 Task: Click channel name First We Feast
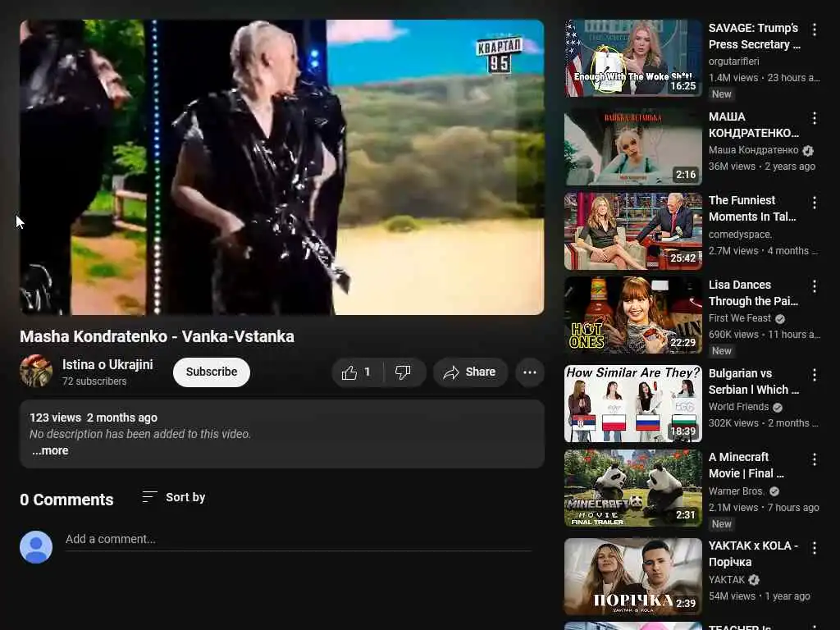point(739,318)
